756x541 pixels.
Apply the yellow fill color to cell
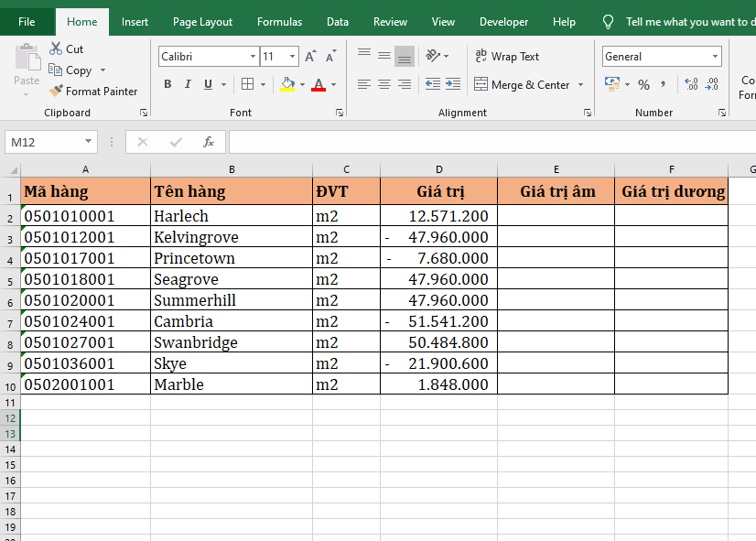coord(287,85)
